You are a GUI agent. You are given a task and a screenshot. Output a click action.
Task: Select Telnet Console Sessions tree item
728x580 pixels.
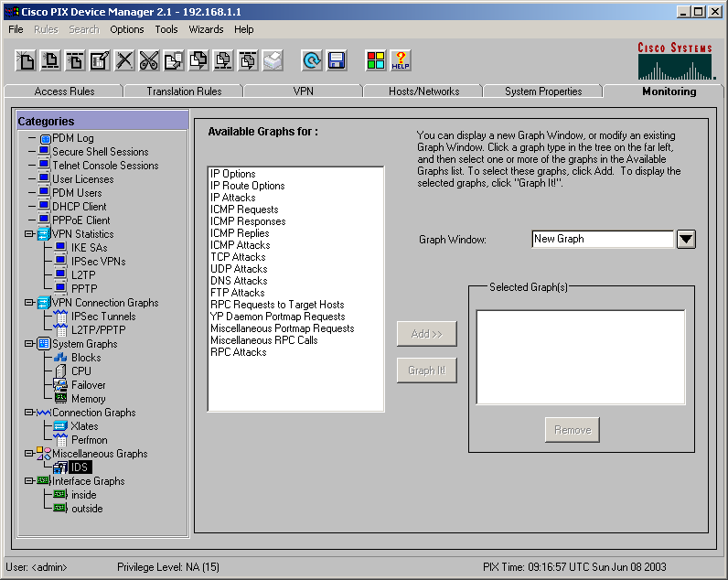105,166
